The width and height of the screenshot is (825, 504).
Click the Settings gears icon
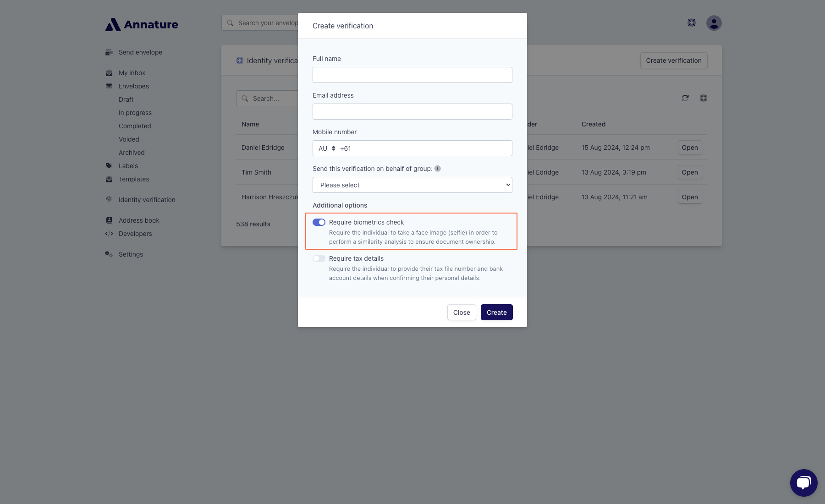click(109, 254)
